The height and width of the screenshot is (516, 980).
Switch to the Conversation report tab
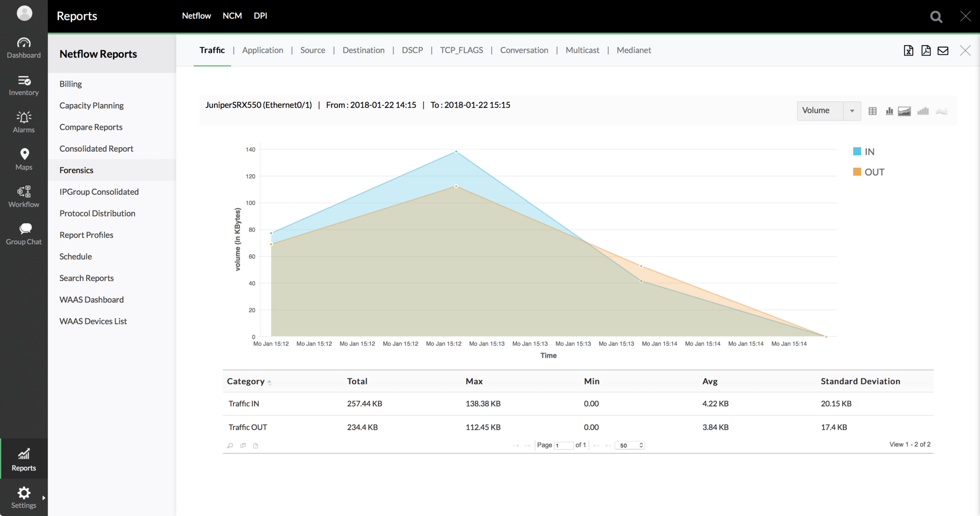point(524,50)
